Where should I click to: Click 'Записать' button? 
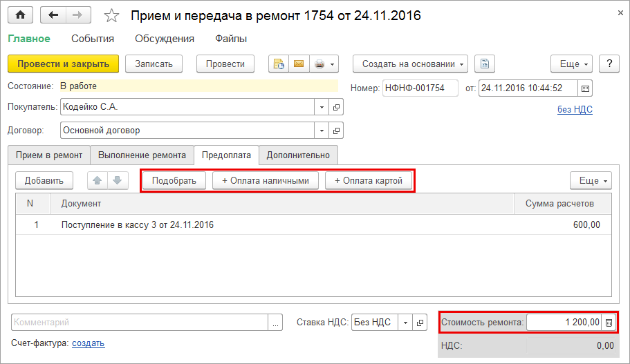[x=154, y=64]
